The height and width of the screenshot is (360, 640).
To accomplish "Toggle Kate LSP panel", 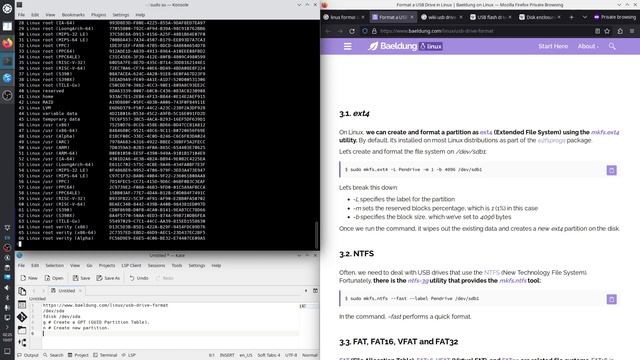I will (x=128, y=355).
